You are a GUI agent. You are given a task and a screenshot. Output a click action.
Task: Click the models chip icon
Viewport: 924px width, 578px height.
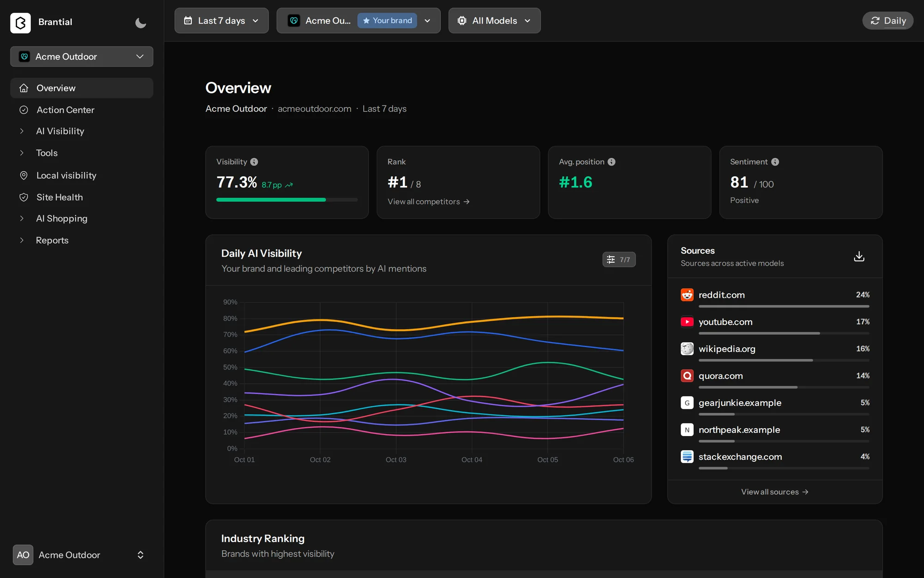[462, 20]
